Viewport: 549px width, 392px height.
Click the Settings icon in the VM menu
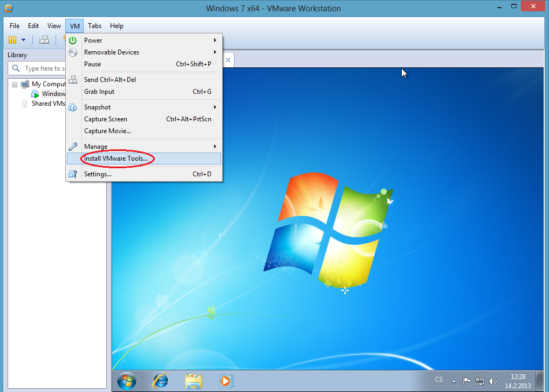click(x=72, y=174)
